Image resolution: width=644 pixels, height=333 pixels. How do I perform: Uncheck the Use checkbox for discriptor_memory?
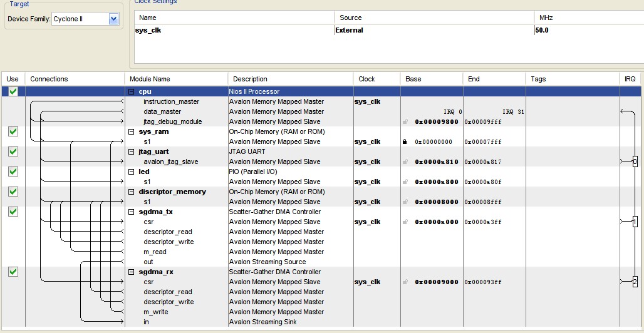click(13, 192)
